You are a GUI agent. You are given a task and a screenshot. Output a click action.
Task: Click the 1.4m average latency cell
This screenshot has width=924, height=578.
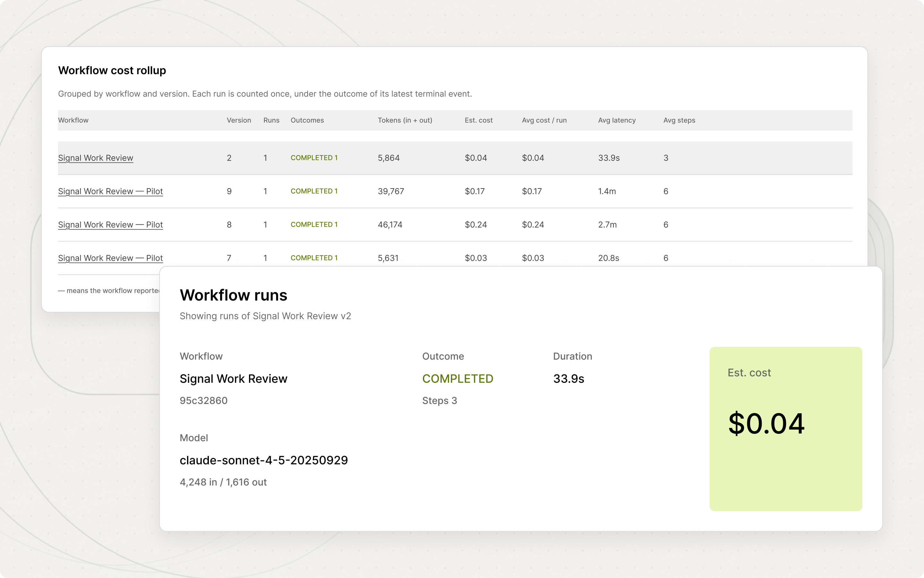(x=607, y=191)
